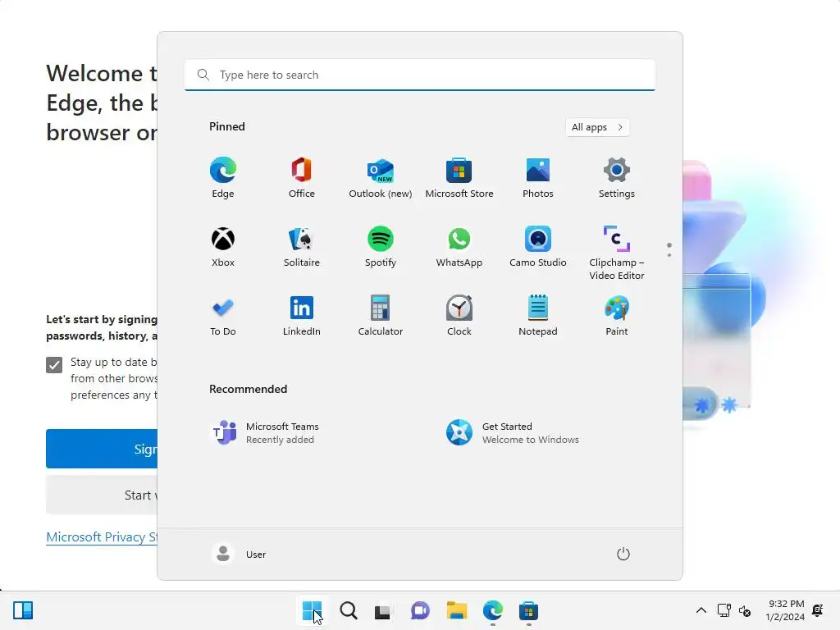Open Clipchamp Video Editor
The height and width of the screenshot is (630, 840).
point(617,253)
